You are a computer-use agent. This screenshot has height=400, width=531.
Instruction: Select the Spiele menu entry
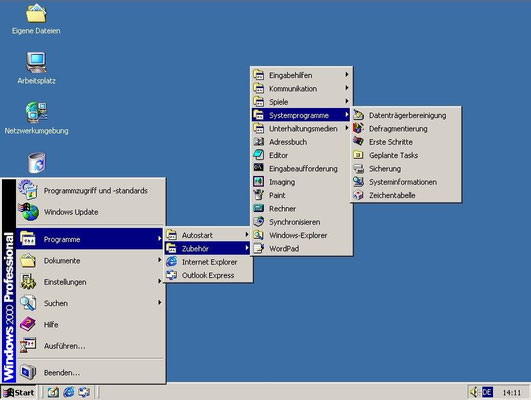click(301, 102)
